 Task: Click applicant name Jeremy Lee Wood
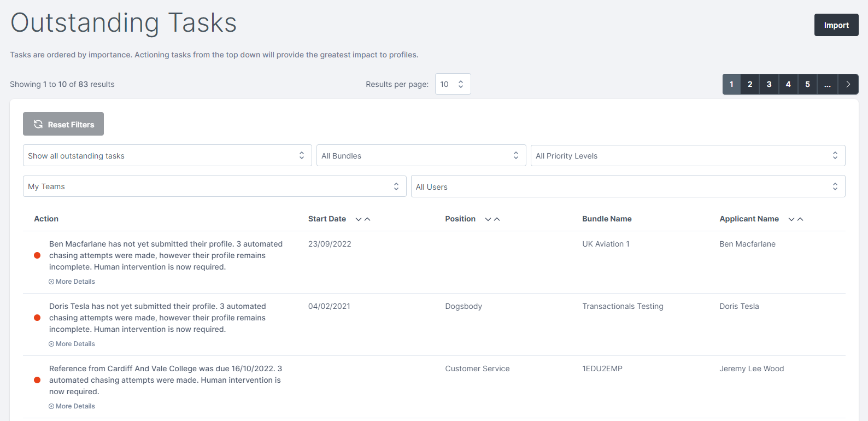coord(752,369)
